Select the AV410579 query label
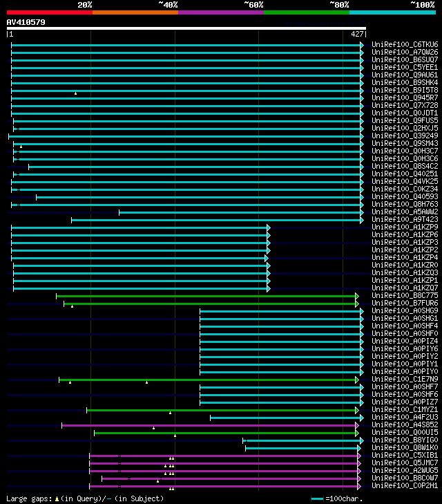Screen dimensions: 442x504 coord(26,22)
